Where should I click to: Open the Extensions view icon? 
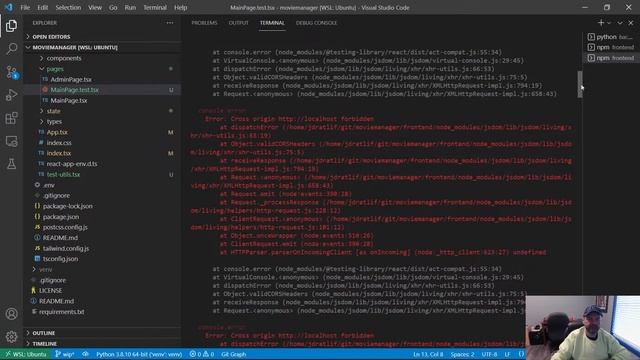click(11, 118)
